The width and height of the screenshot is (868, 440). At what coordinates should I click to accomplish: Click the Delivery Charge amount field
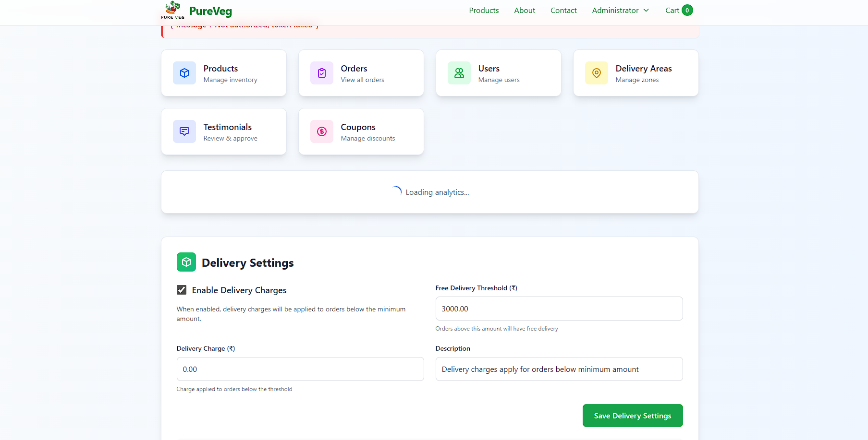click(x=300, y=369)
